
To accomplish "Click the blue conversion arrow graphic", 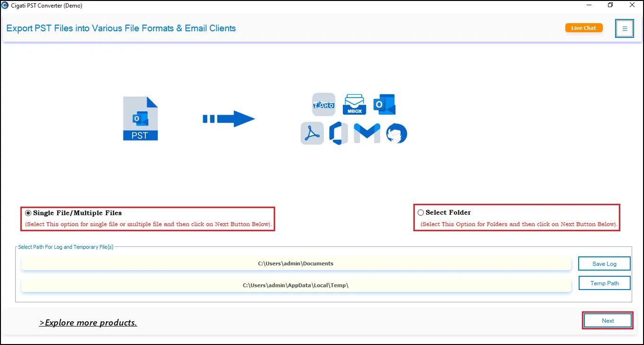I will click(x=229, y=119).
